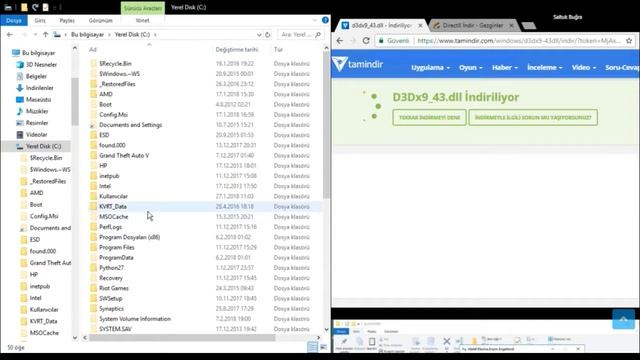Click the chevron after Yerel Disk (C:) breadcrumb

point(156,35)
